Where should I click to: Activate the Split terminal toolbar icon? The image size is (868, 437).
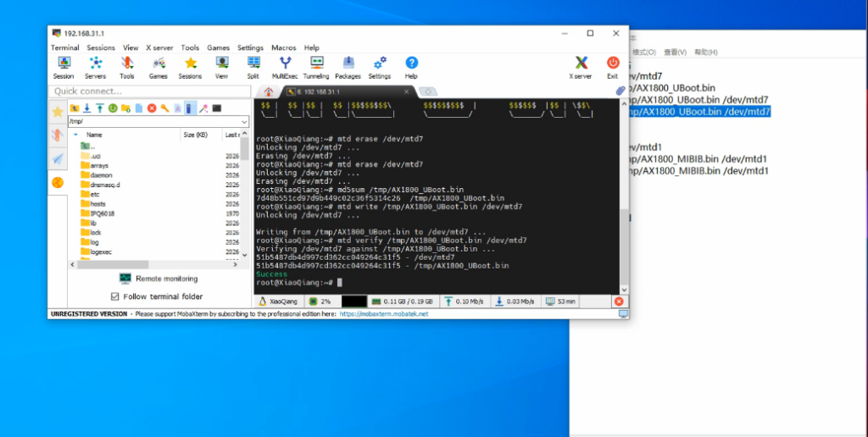pyautogui.click(x=253, y=68)
